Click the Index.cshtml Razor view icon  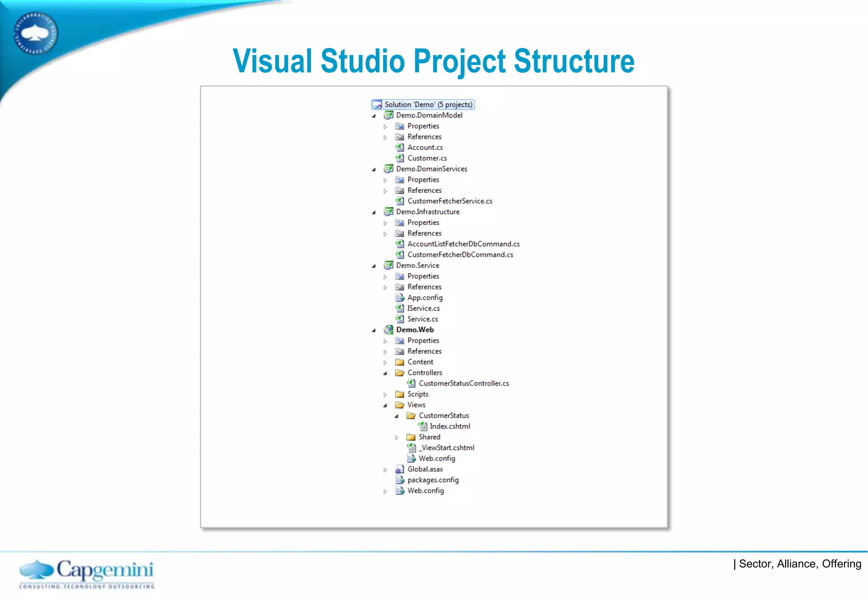(x=423, y=426)
